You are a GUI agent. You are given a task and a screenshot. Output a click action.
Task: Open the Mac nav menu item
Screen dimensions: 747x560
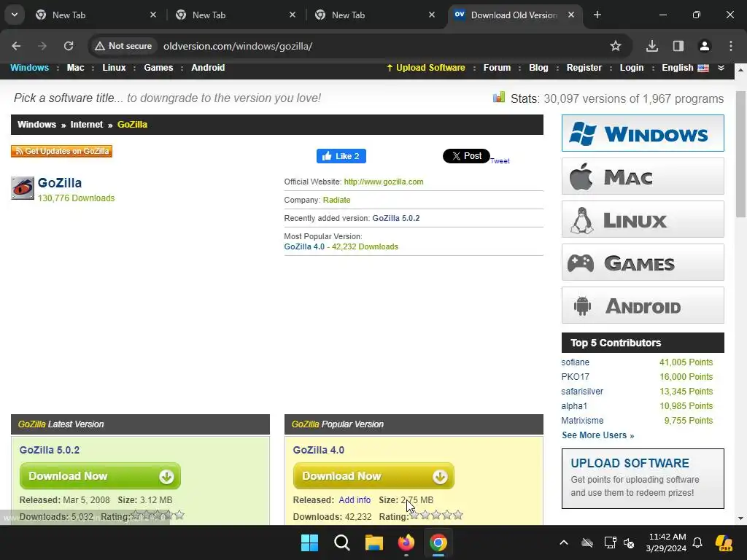[x=75, y=68]
